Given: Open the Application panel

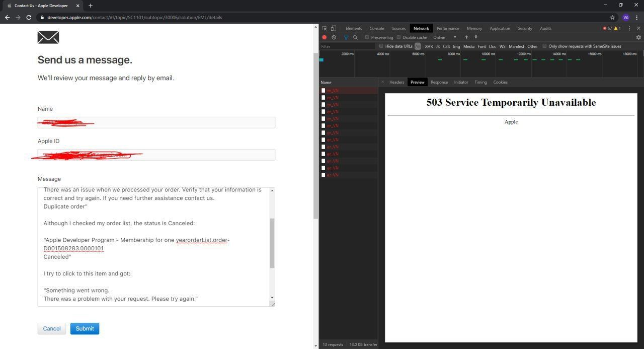Looking at the screenshot, I should click(x=500, y=28).
